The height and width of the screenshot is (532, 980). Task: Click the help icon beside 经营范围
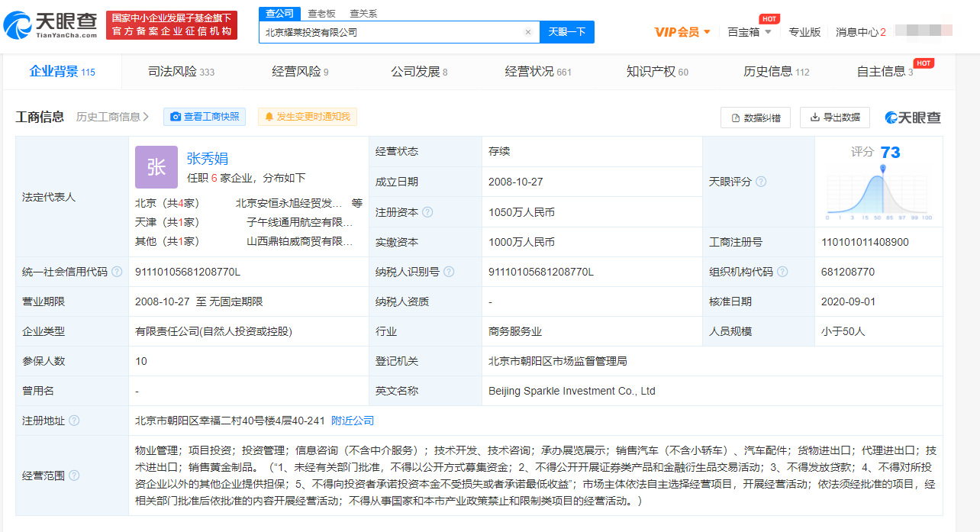(74, 476)
